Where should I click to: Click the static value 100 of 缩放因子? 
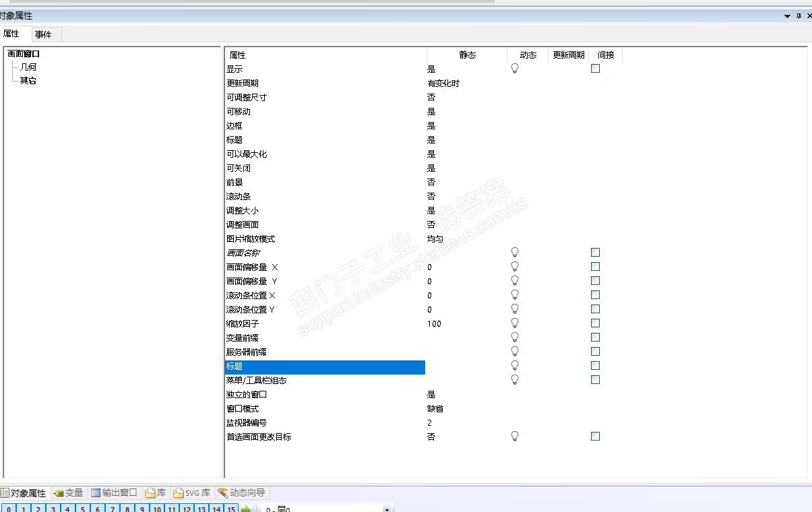tap(434, 324)
